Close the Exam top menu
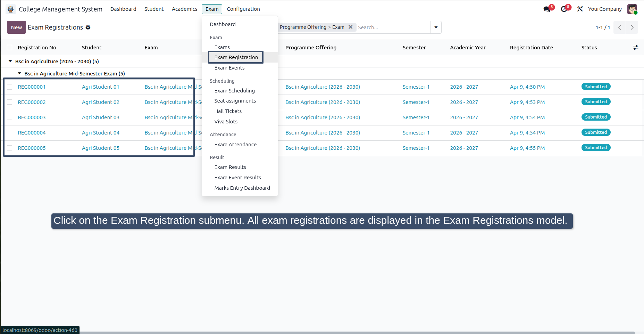 pos(212,9)
